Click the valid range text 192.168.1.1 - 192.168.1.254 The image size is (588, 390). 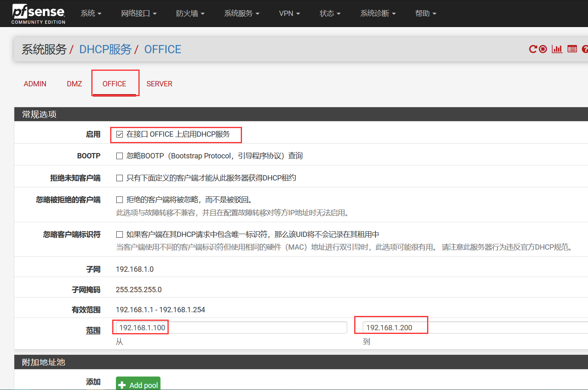(x=161, y=310)
